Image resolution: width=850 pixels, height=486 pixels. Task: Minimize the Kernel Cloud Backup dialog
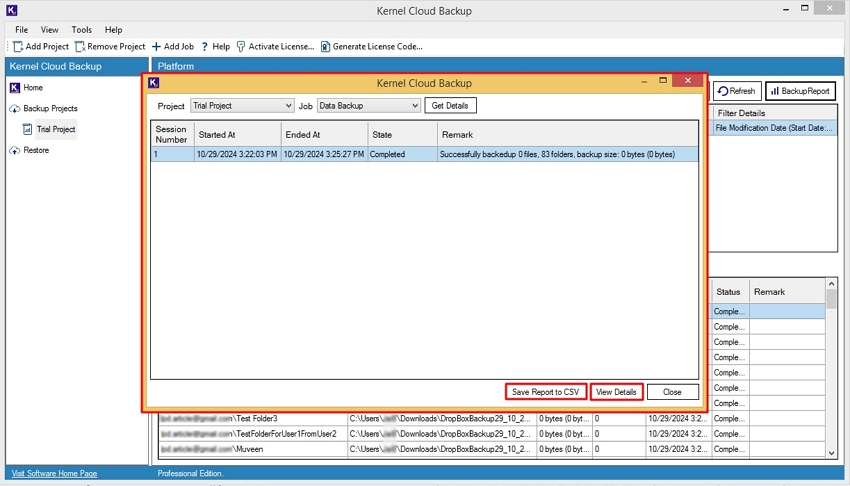coord(644,81)
